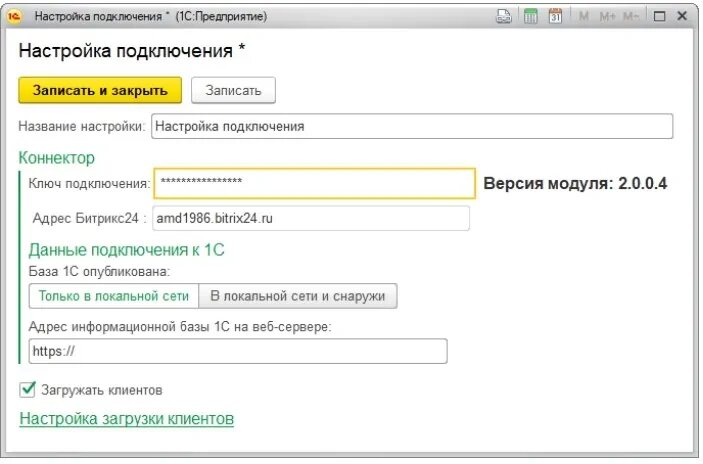Image resolution: width=703 pixels, height=464 pixels.
Task: Click the Настройка подключения * form title
Action: pos(132,51)
